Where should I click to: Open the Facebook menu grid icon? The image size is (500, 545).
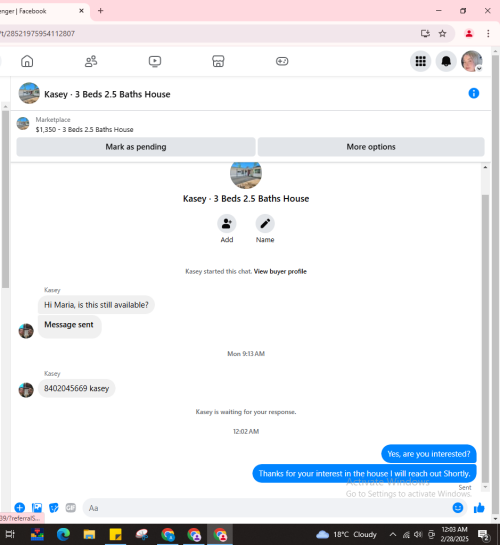[420, 62]
